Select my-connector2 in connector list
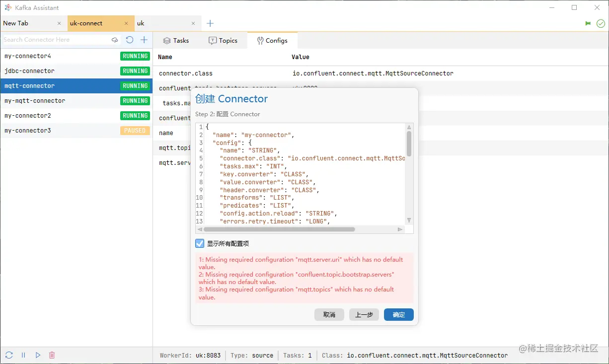Screen dimensions: 609x364 point(76,116)
